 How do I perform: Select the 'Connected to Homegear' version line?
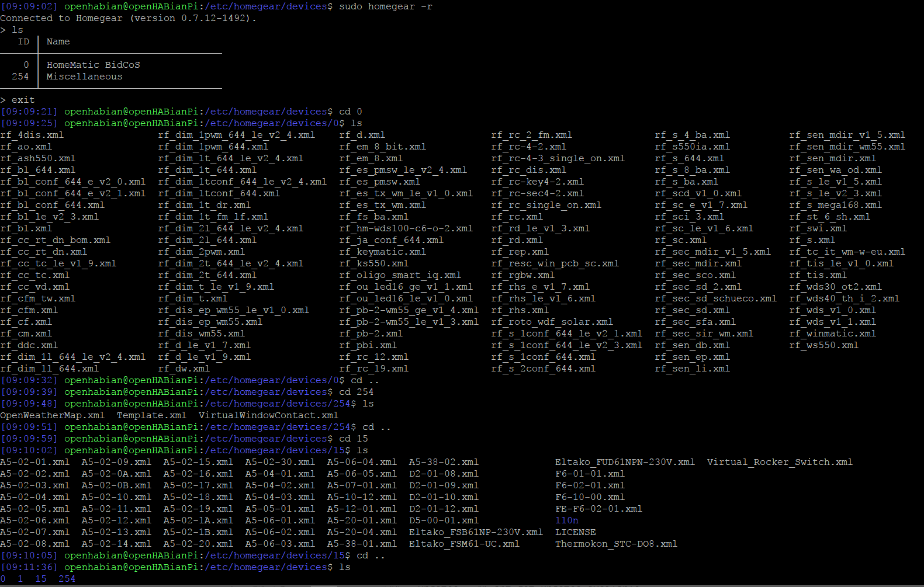pyautogui.click(x=129, y=18)
